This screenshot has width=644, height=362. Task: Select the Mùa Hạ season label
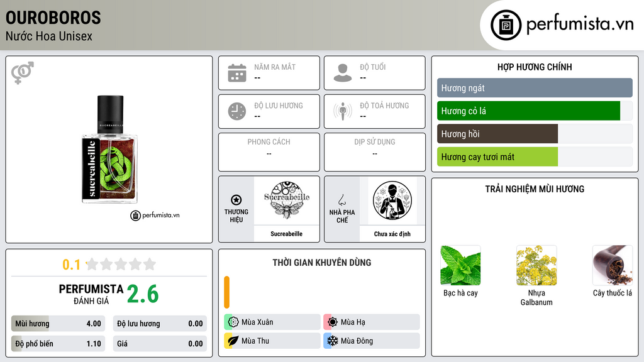[x=353, y=322]
